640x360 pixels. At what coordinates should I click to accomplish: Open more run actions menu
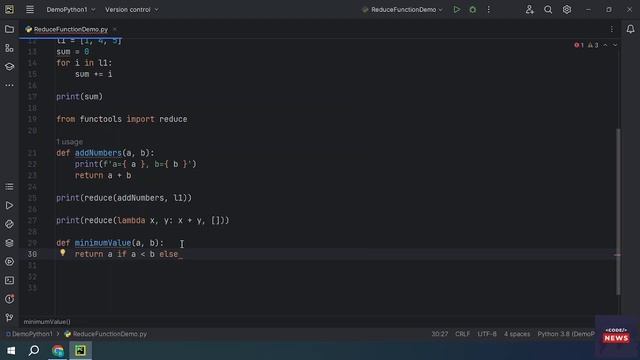click(x=489, y=9)
